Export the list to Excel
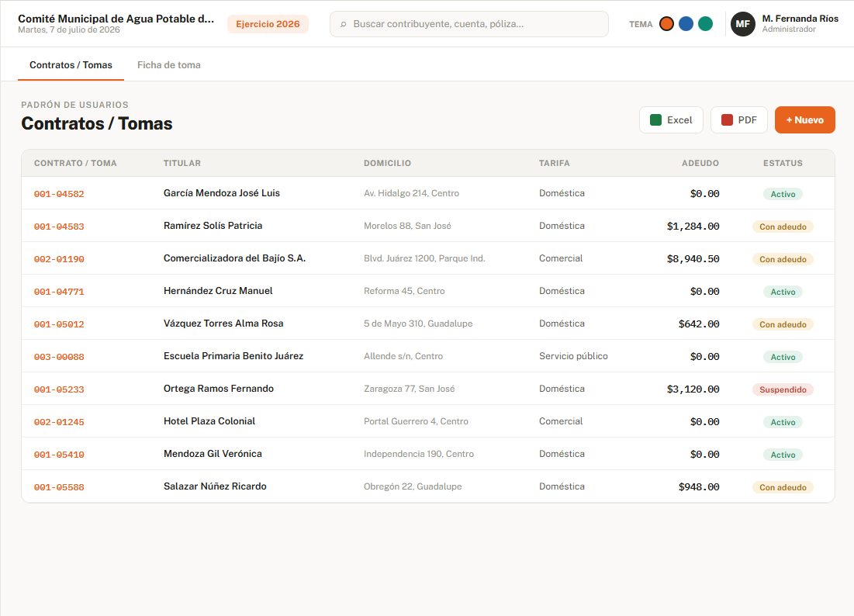 tap(671, 119)
